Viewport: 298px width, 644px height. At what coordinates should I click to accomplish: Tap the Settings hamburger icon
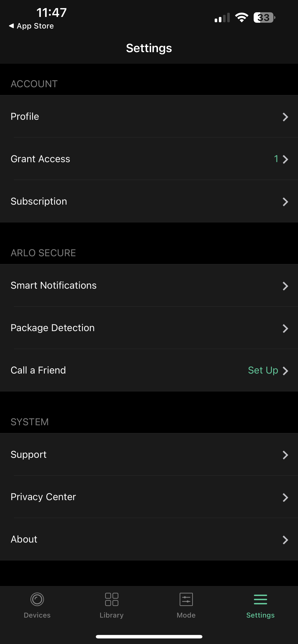click(x=260, y=599)
